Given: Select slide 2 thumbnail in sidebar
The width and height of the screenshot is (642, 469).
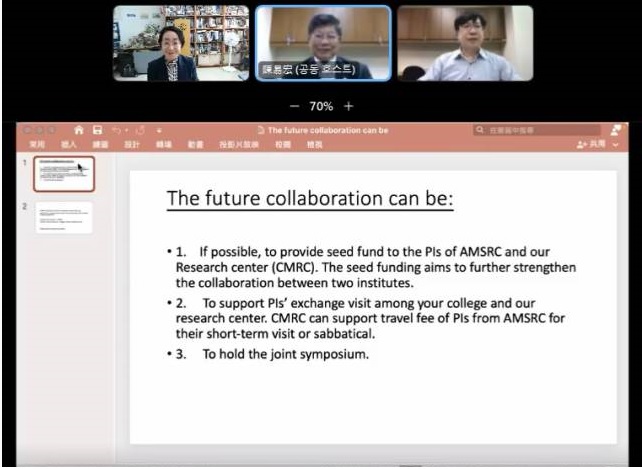Looking at the screenshot, I should pyautogui.click(x=63, y=218).
